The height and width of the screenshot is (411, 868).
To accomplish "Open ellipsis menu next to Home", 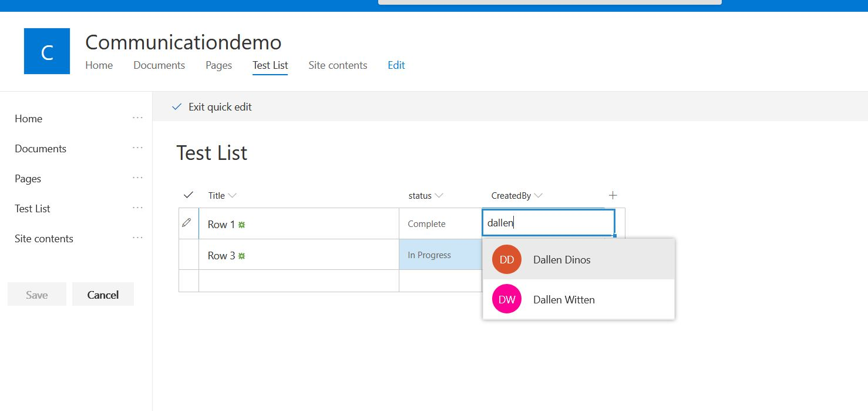I will [x=137, y=118].
